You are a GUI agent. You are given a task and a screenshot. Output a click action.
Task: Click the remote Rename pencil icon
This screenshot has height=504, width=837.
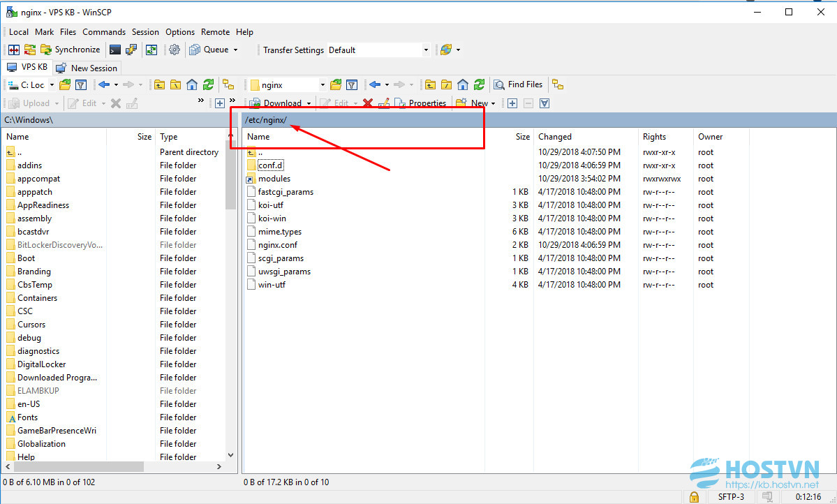click(384, 103)
